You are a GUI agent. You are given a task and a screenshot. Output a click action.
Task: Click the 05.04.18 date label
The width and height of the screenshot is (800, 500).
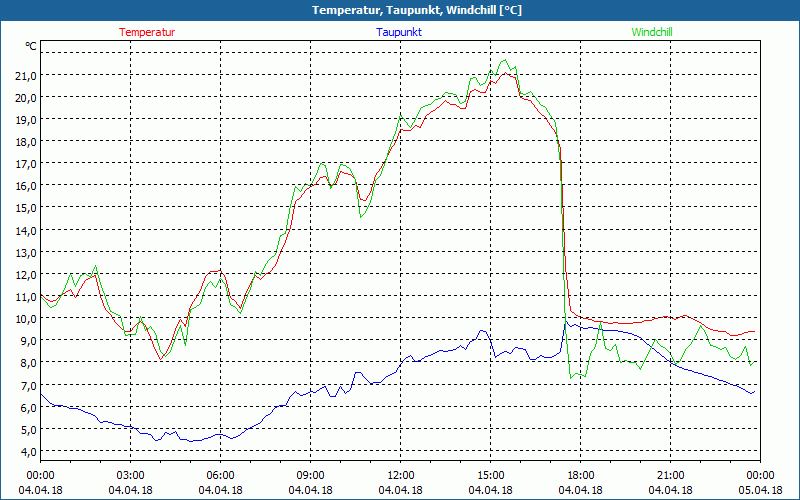tap(760, 490)
